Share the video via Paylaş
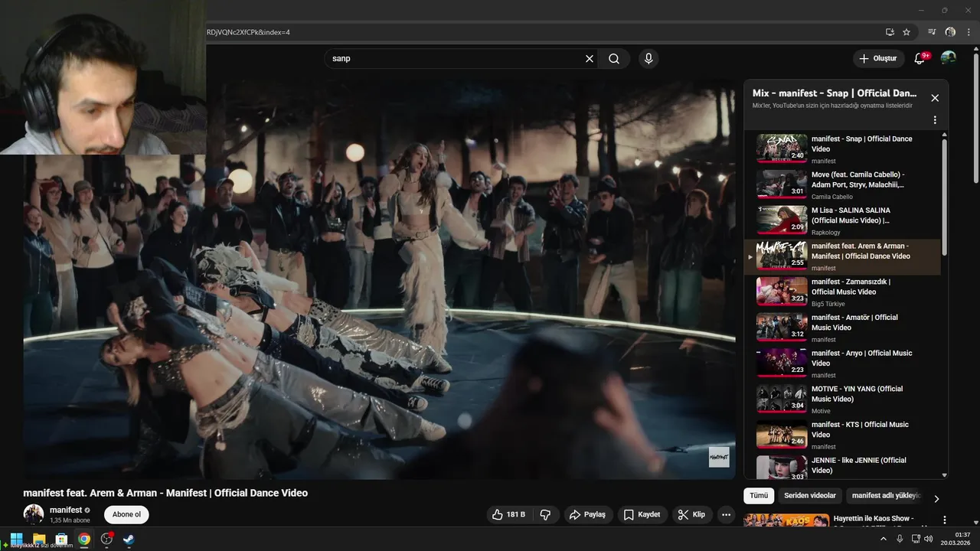This screenshot has height=551, width=980. click(586, 514)
